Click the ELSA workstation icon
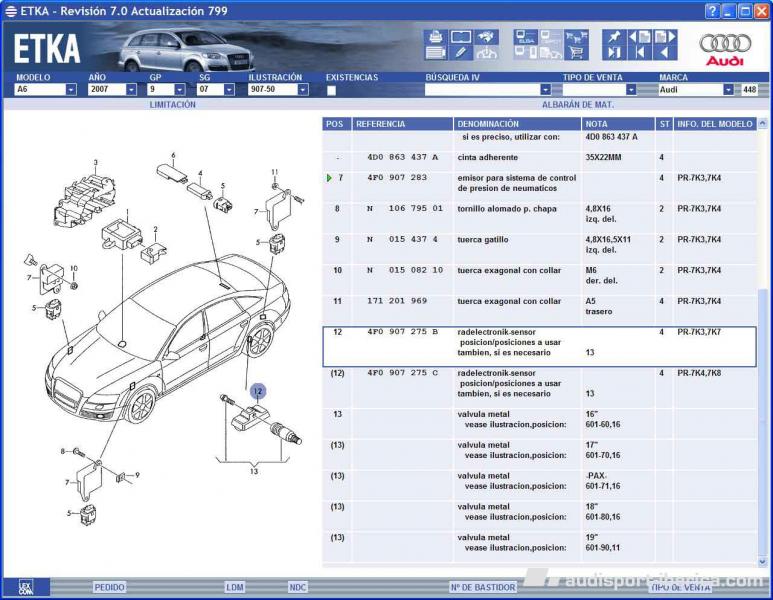The width and height of the screenshot is (773, 600). 526,36
